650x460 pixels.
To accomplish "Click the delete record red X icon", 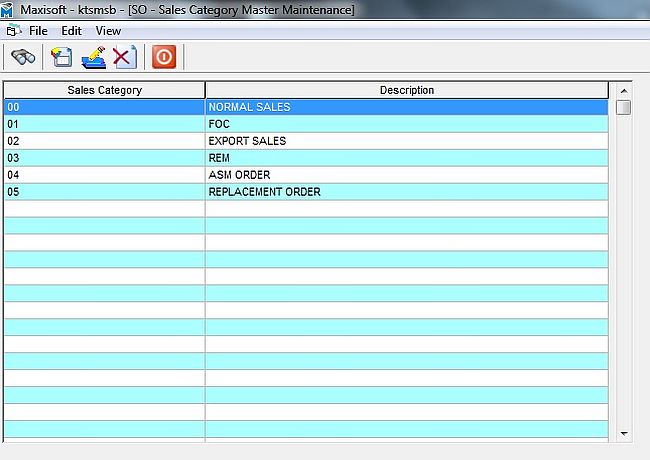I will click(124, 57).
